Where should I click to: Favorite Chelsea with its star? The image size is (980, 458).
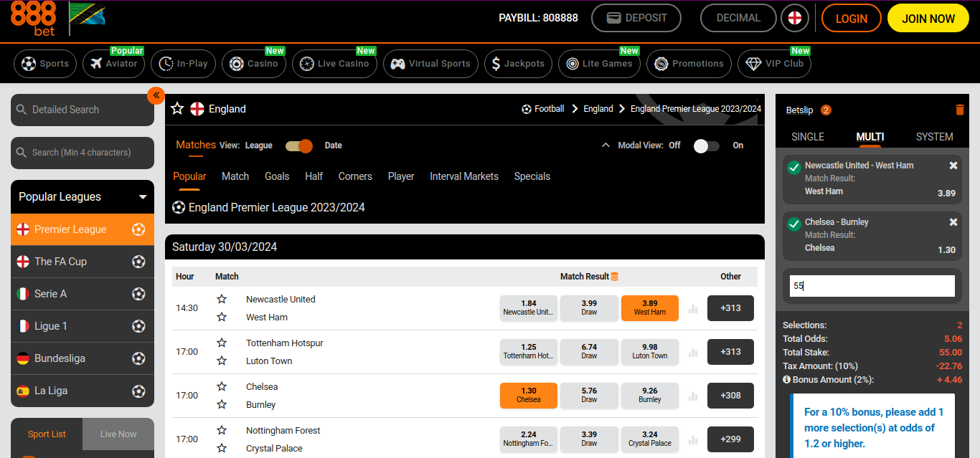click(x=222, y=386)
